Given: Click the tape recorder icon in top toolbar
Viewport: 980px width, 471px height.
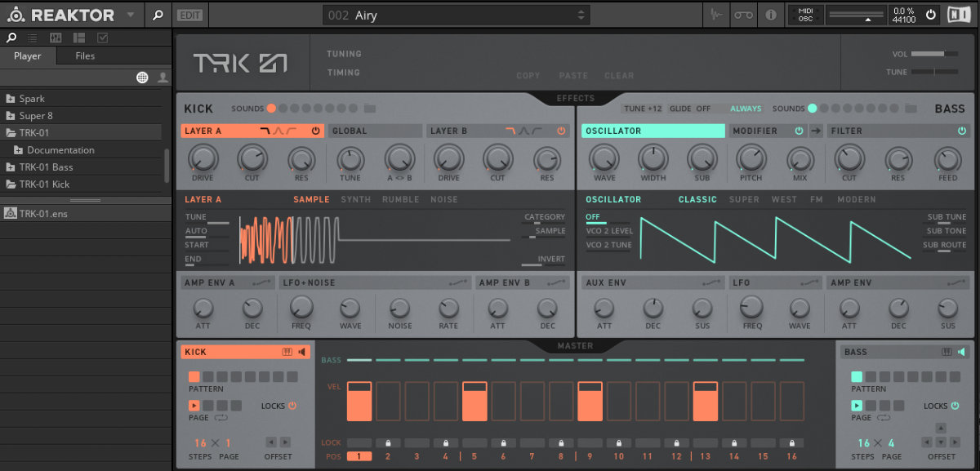Looking at the screenshot, I should (743, 14).
